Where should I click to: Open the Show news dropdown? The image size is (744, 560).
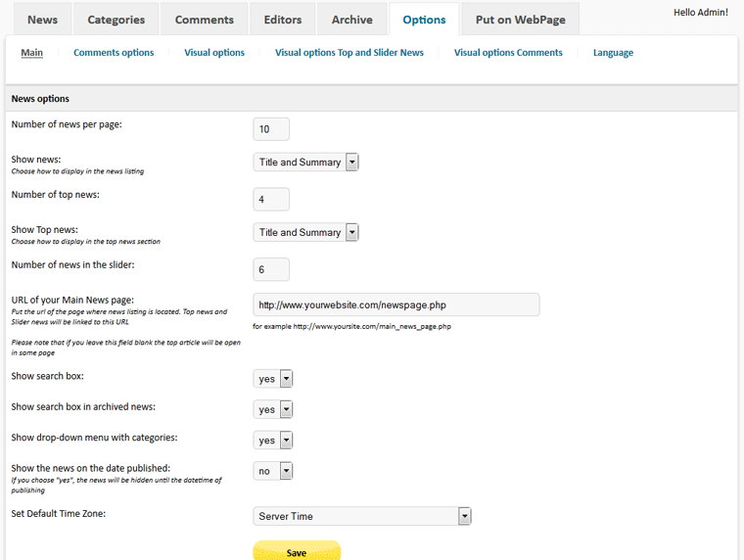[305, 163]
